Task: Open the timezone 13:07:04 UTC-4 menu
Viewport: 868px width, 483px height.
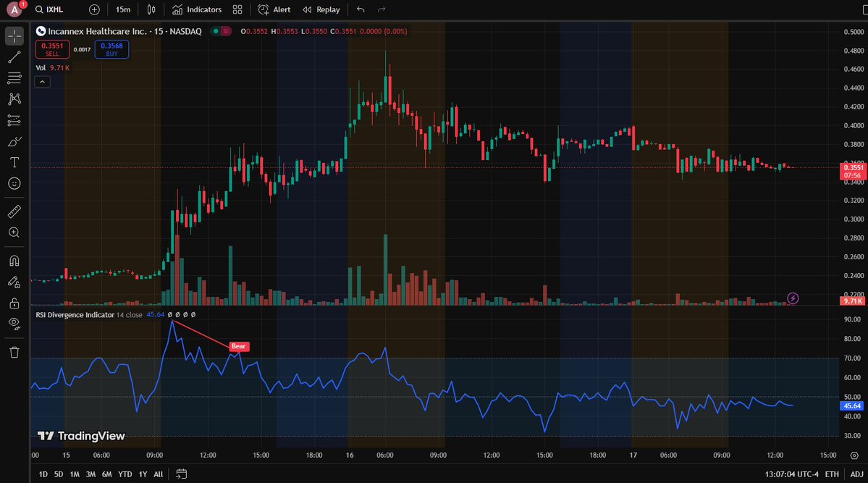Action: 791,474
